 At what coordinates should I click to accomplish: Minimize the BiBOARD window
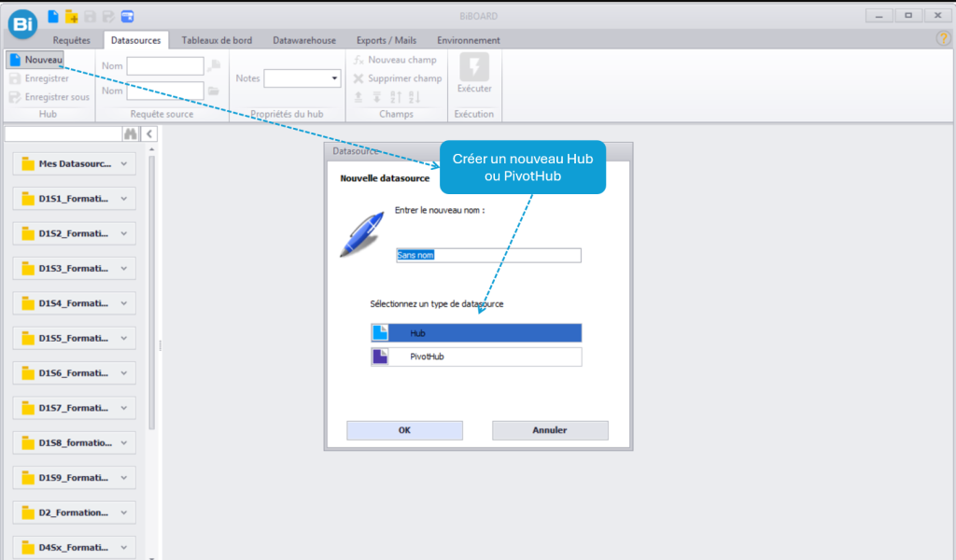(x=879, y=16)
